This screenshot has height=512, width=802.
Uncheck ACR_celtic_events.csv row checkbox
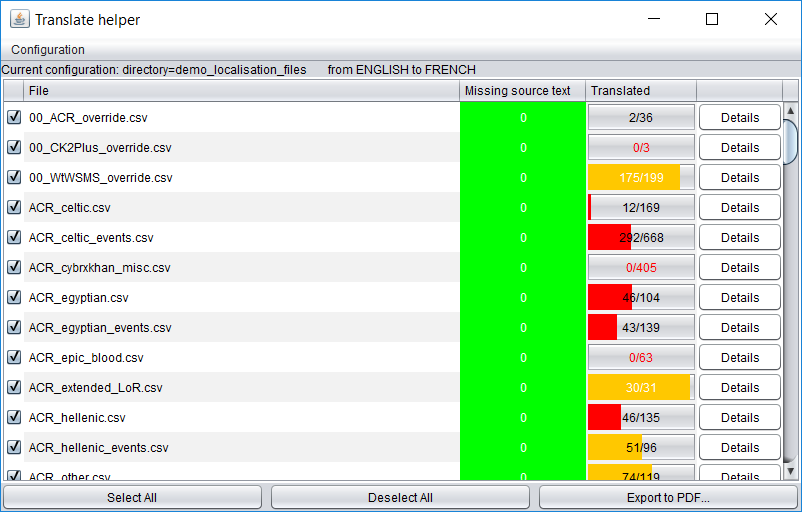(x=14, y=237)
